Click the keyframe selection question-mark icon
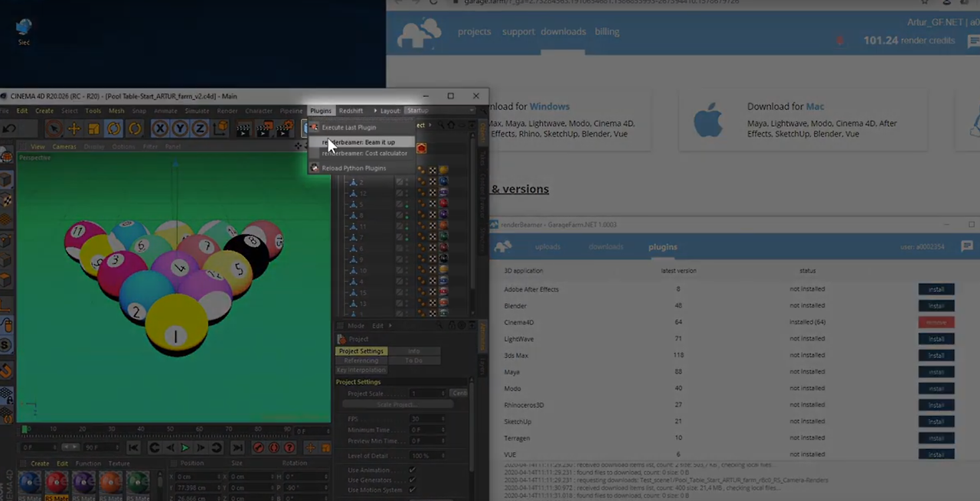980x501 pixels. click(x=289, y=447)
